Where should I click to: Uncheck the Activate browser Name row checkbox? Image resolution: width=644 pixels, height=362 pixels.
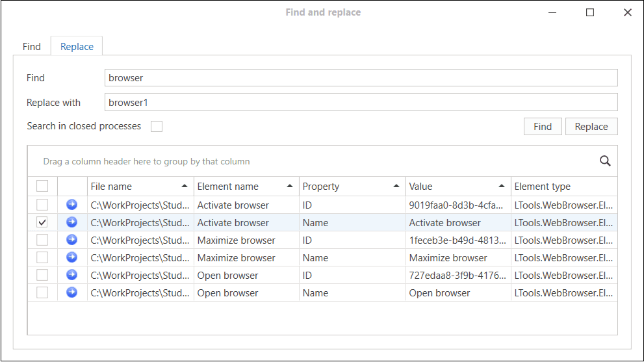(x=42, y=222)
